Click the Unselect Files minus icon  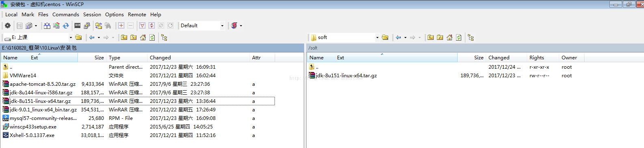pos(130,26)
